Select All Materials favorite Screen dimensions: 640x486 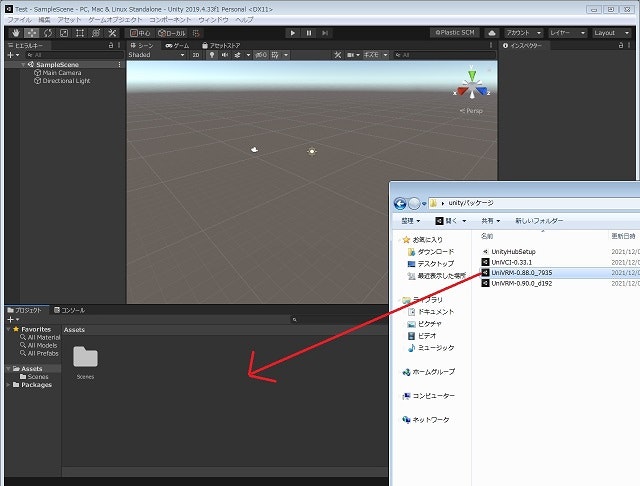pos(40,337)
